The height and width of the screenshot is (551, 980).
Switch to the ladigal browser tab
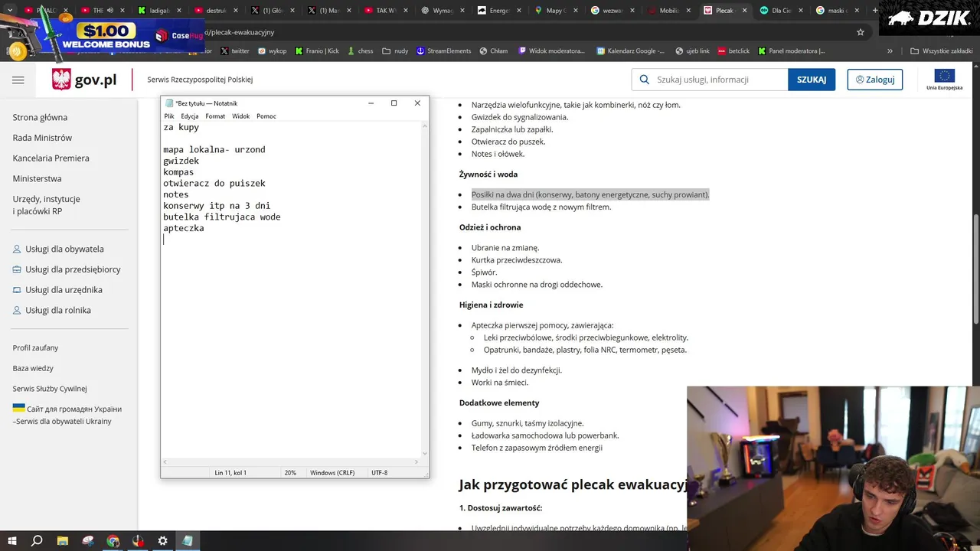click(159, 11)
